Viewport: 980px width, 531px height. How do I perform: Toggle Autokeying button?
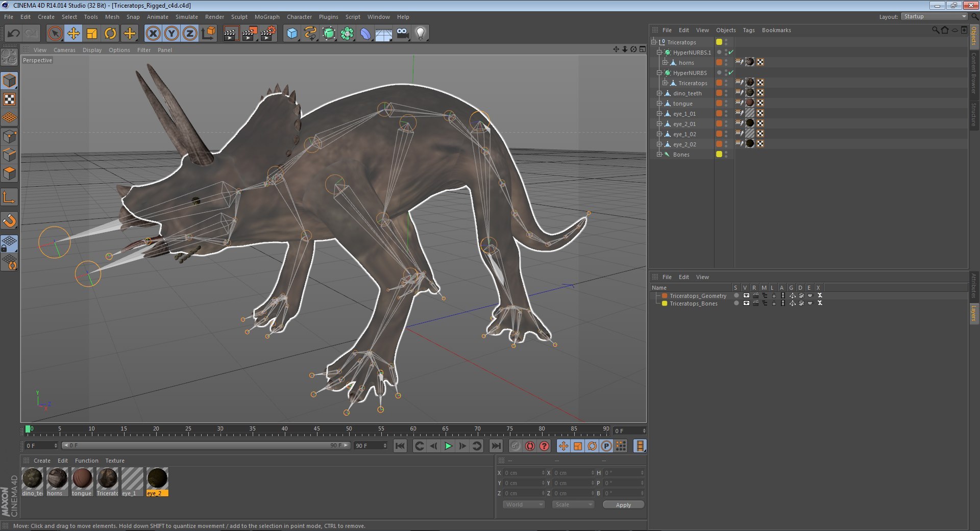[530, 446]
